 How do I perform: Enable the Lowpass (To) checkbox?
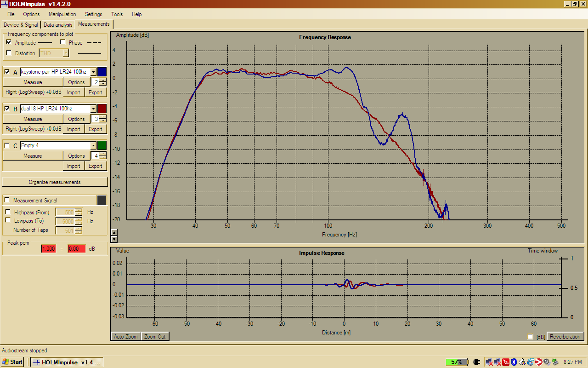(x=8, y=221)
